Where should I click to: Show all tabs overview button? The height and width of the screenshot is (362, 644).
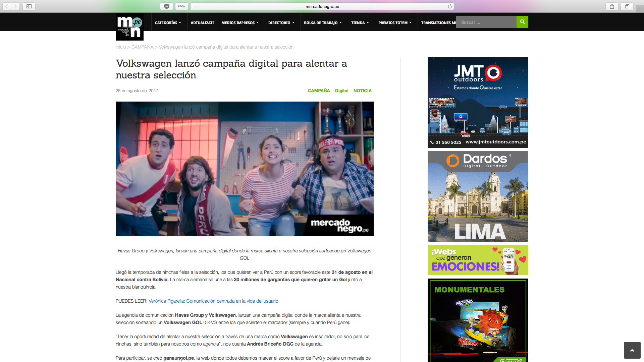[627, 6]
